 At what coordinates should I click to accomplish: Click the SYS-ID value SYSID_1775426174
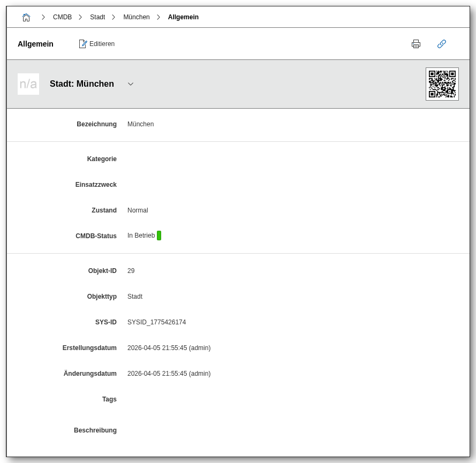point(156,322)
